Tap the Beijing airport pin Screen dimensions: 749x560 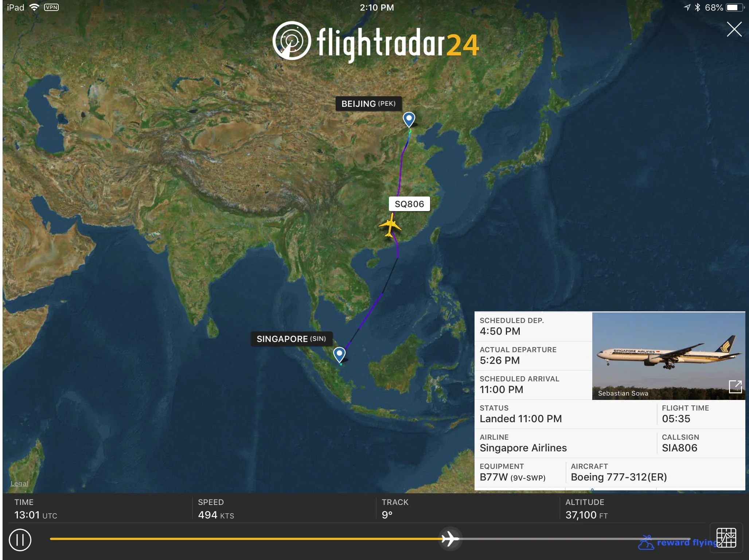pyautogui.click(x=409, y=120)
